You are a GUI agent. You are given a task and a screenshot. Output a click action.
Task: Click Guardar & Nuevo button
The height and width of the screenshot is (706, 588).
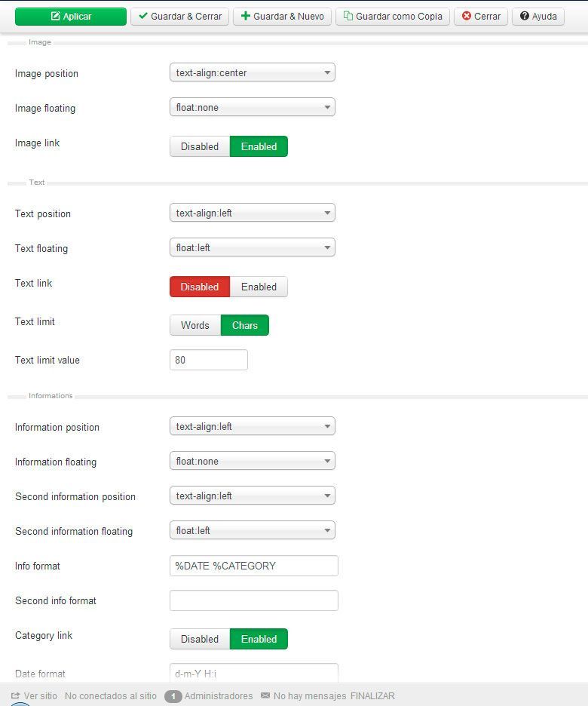click(282, 16)
